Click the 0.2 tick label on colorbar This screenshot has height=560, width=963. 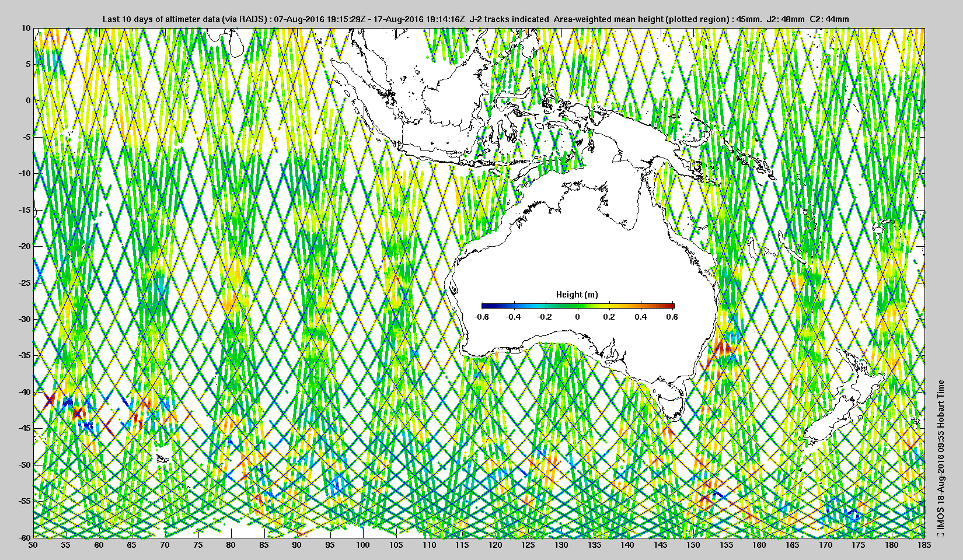click(609, 317)
